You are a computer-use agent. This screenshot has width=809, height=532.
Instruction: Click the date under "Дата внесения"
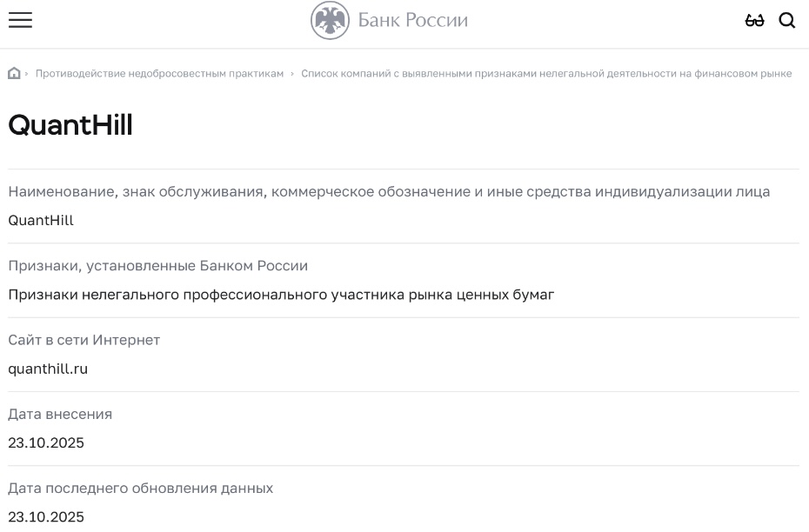46,442
